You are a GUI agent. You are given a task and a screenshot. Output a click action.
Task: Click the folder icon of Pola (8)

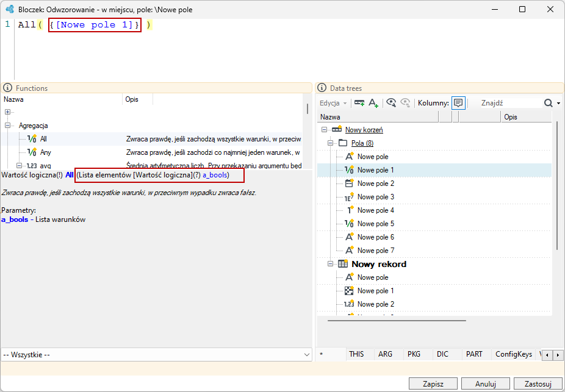pyautogui.click(x=343, y=143)
